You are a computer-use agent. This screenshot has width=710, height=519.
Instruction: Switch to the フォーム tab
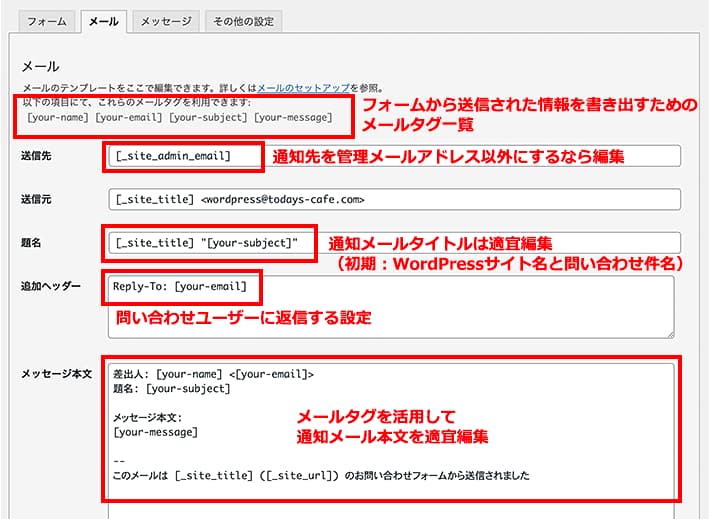coord(47,21)
